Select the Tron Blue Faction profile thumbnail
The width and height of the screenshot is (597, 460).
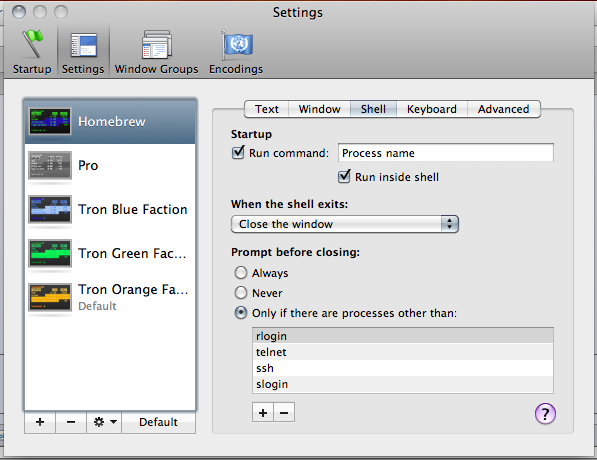point(50,209)
